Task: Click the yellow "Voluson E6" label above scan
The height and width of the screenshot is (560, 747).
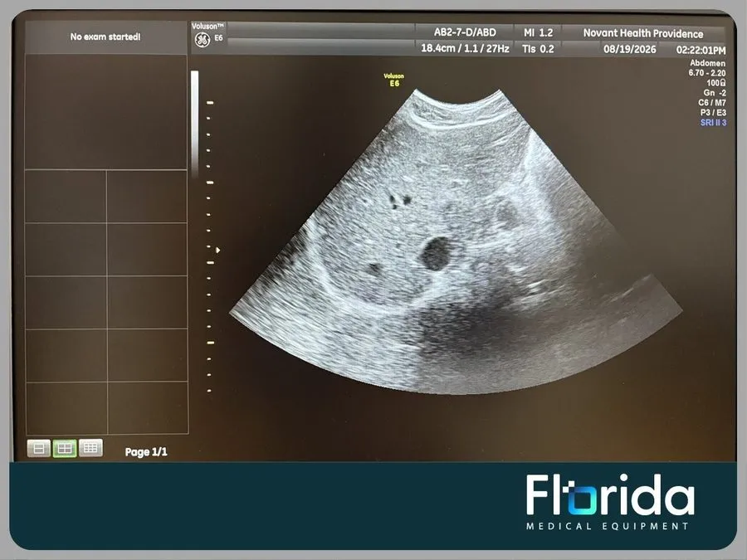Action: 394,80
